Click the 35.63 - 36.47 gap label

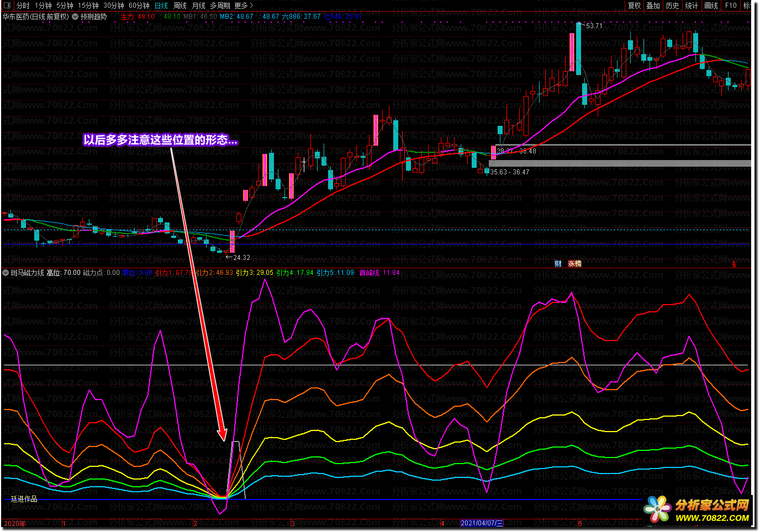pos(510,172)
